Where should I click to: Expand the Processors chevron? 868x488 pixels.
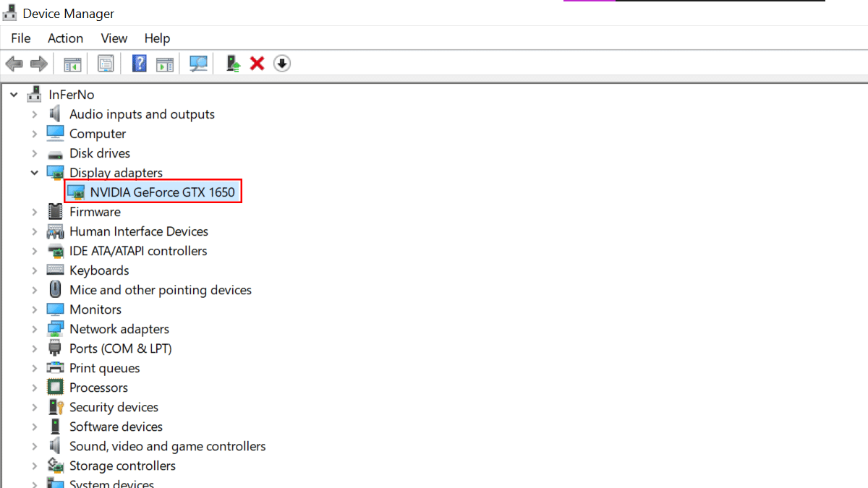pos(34,388)
